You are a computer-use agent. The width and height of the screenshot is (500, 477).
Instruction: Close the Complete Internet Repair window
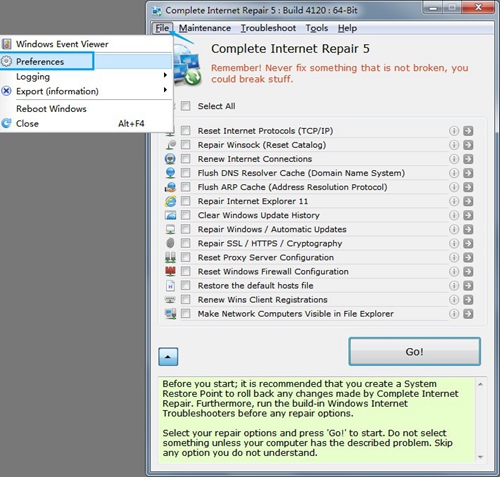(x=478, y=7)
